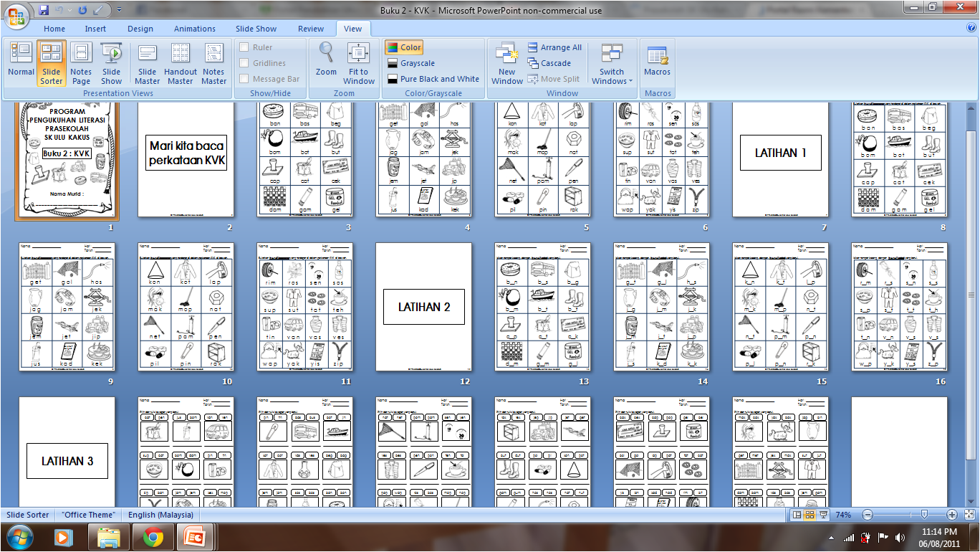Open the Animations ribbon tab
Screen dimensions: 980x552
pos(195,29)
